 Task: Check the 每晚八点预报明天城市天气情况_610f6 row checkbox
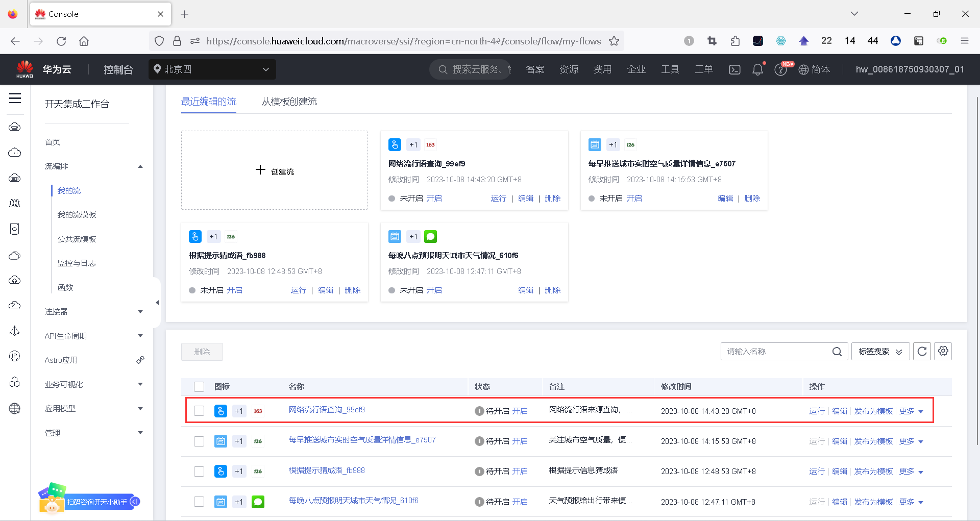point(199,502)
